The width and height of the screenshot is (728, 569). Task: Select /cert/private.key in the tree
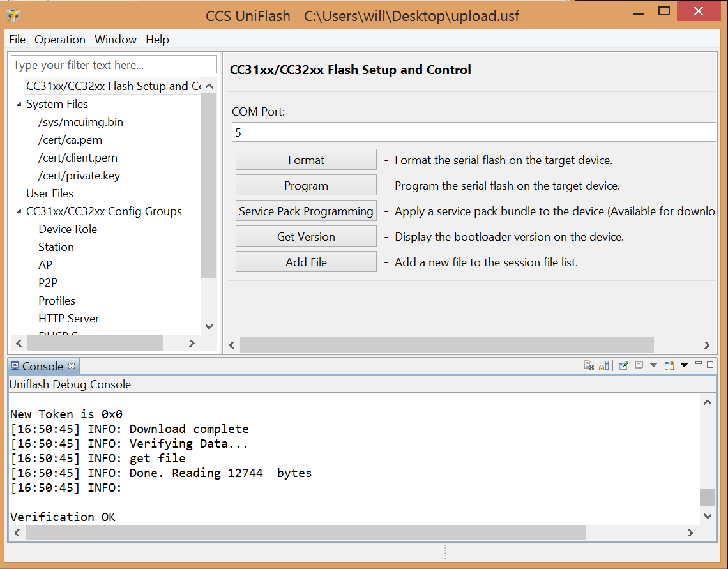click(79, 176)
